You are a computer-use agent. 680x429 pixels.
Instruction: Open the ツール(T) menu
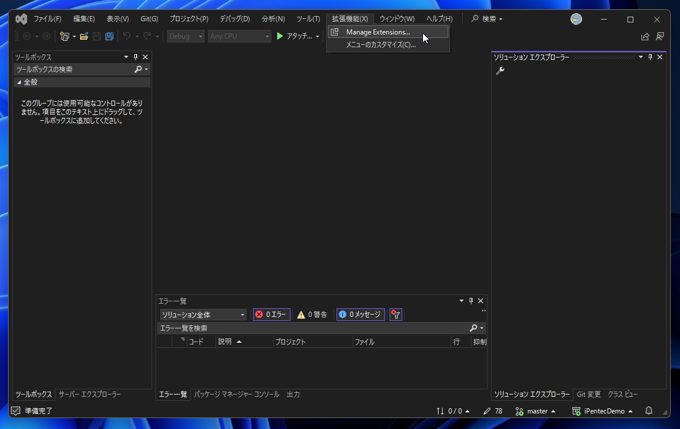(308, 19)
